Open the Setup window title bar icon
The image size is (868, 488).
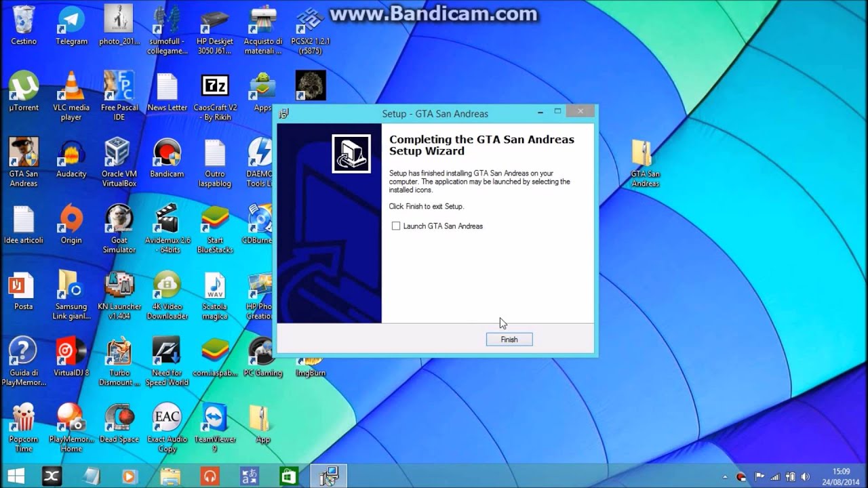click(x=284, y=114)
